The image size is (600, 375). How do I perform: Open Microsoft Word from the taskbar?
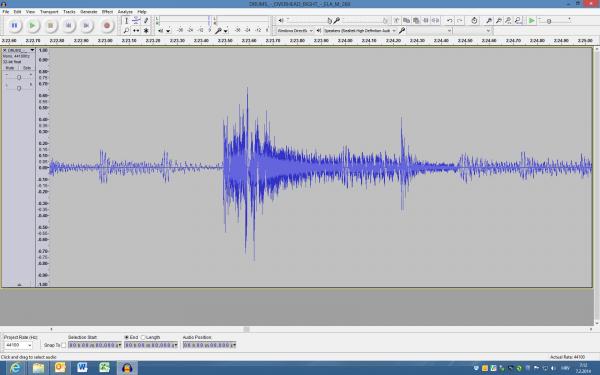click(82, 368)
